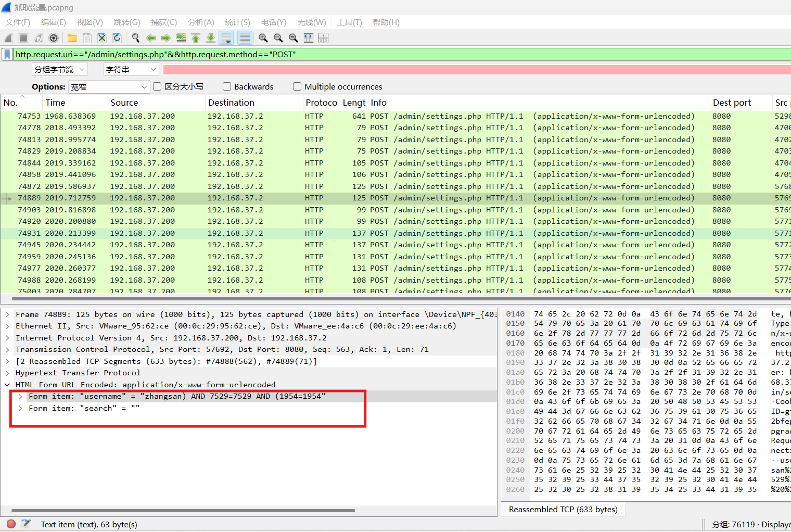Open the 跳转(G) menu
The height and width of the screenshot is (532, 791).
coord(127,22)
